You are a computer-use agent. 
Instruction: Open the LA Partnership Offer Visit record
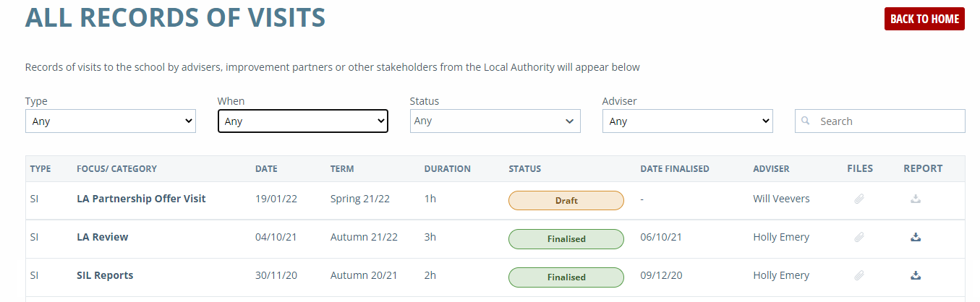point(141,199)
